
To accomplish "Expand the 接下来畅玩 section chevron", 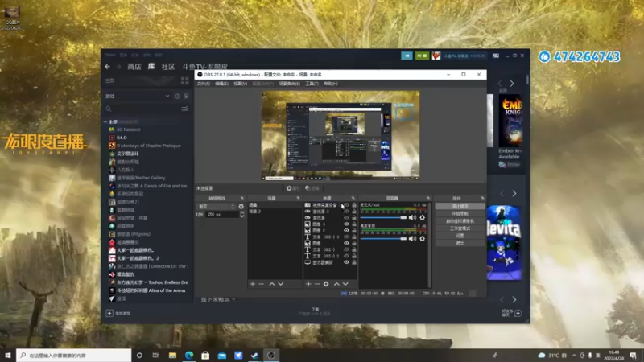I will (x=233, y=299).
